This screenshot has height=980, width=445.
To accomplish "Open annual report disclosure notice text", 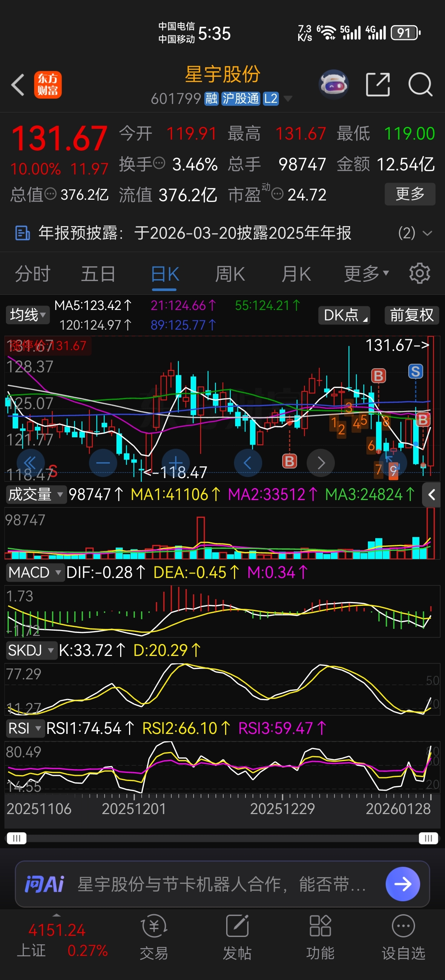I will click(195, 233).
